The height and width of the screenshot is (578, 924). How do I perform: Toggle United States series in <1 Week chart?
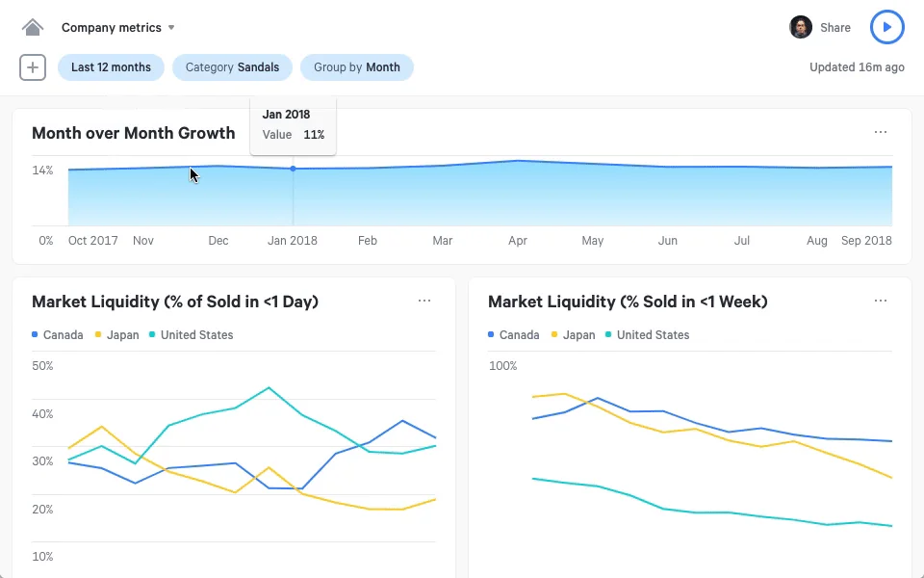pyautogui.click(x=647, y=335)
